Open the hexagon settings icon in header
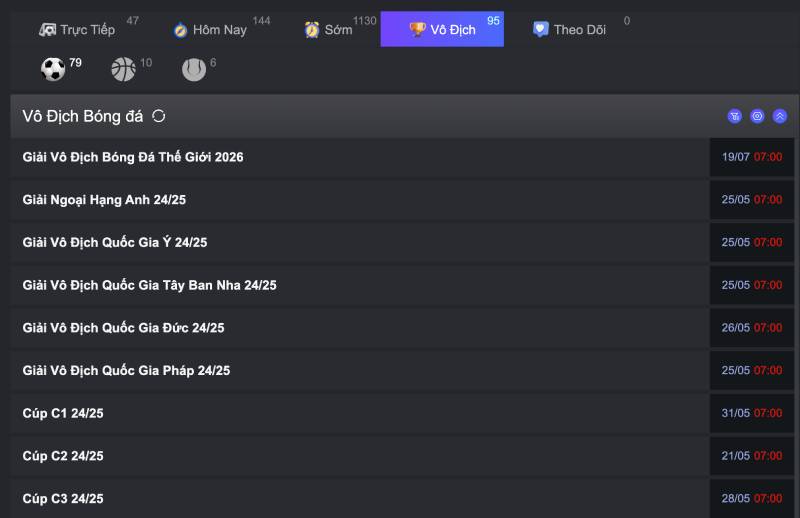The width and height of the screenshot is (800, 518). coord(757,116)
